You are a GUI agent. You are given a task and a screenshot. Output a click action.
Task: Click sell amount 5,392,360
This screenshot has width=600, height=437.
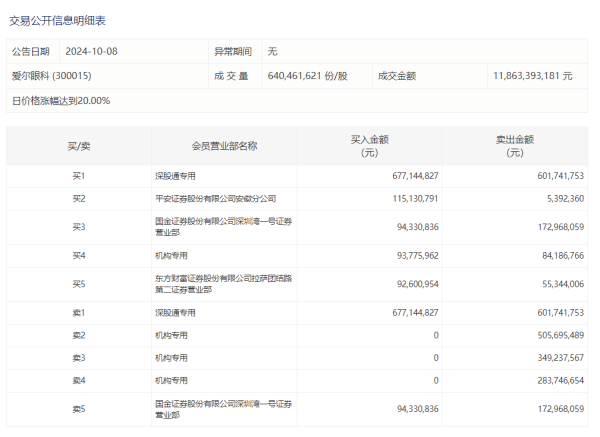click(x=566, y=199)
